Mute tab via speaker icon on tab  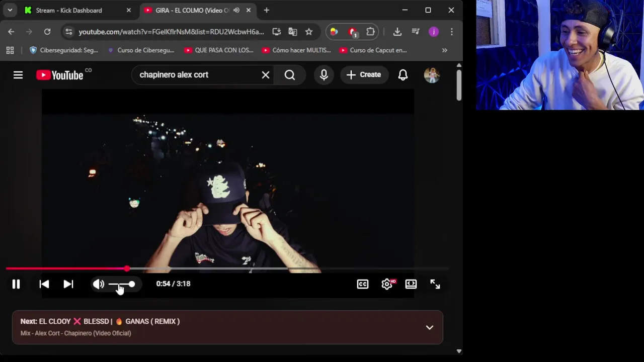pyautogui.click(x=236, y=10)
